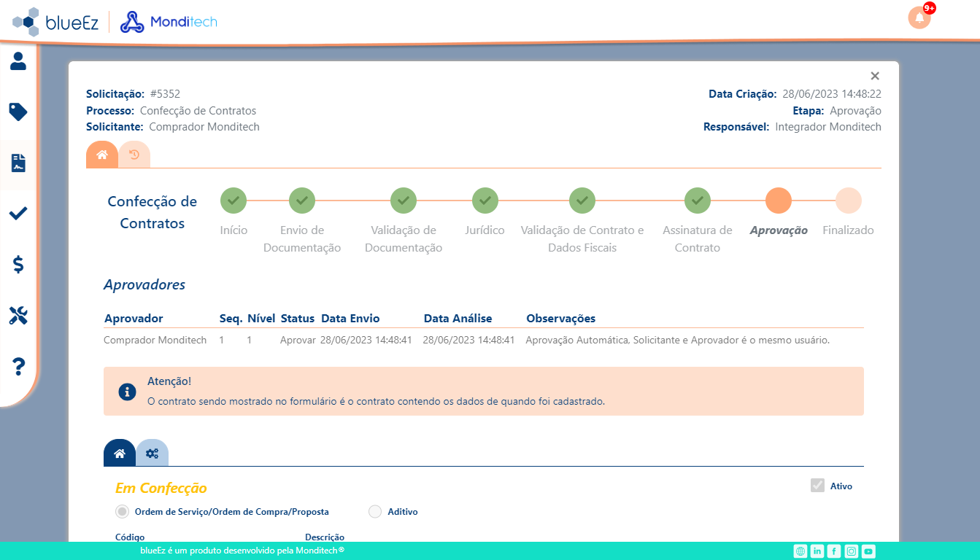Viewport: 980px width, 560px height.
Task: Open the tools wrench sidebar icon
Action: [18, 315]
